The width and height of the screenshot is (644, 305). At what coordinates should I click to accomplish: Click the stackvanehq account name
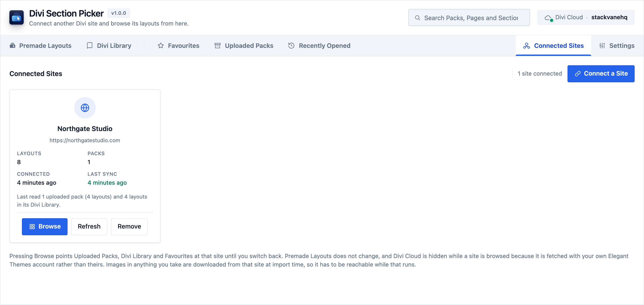point(609,17)
